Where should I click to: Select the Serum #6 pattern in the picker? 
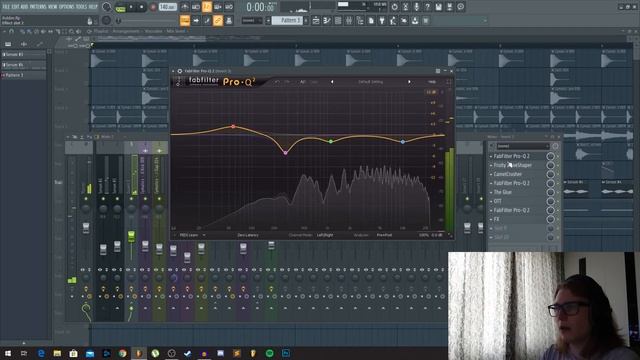pos(24,65)
